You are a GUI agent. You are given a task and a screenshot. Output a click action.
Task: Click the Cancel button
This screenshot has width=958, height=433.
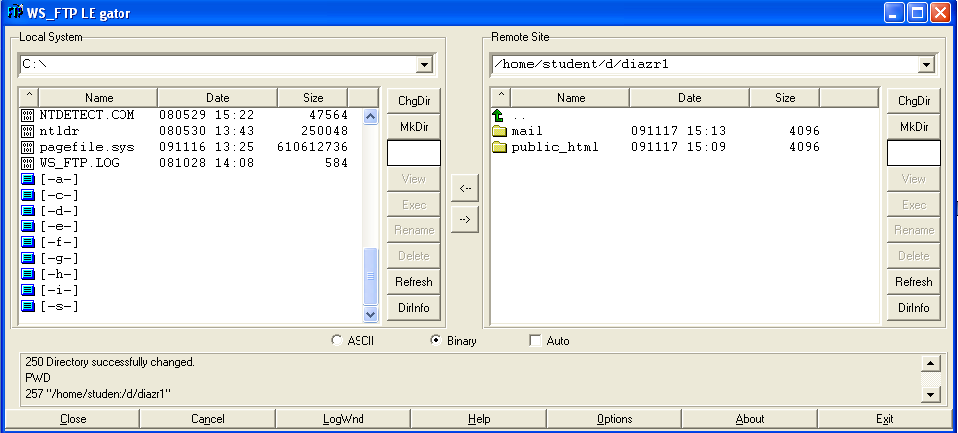(208, 418)
